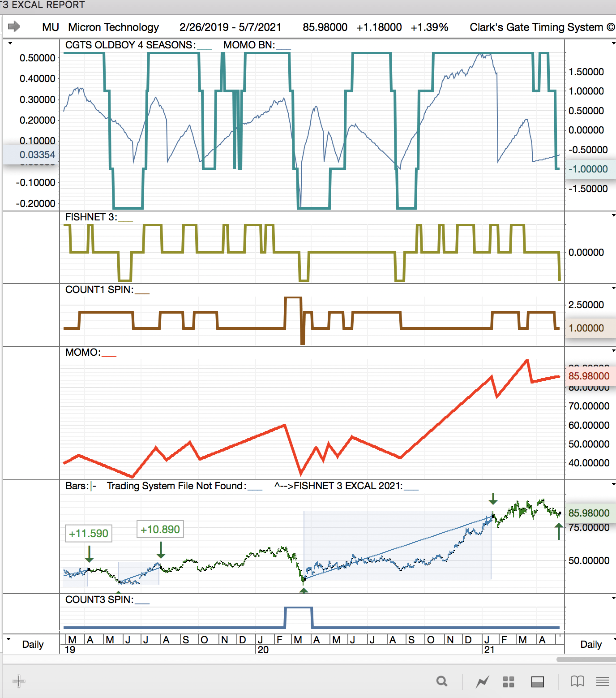Click the horizontal lines list icon

(603, 681)
